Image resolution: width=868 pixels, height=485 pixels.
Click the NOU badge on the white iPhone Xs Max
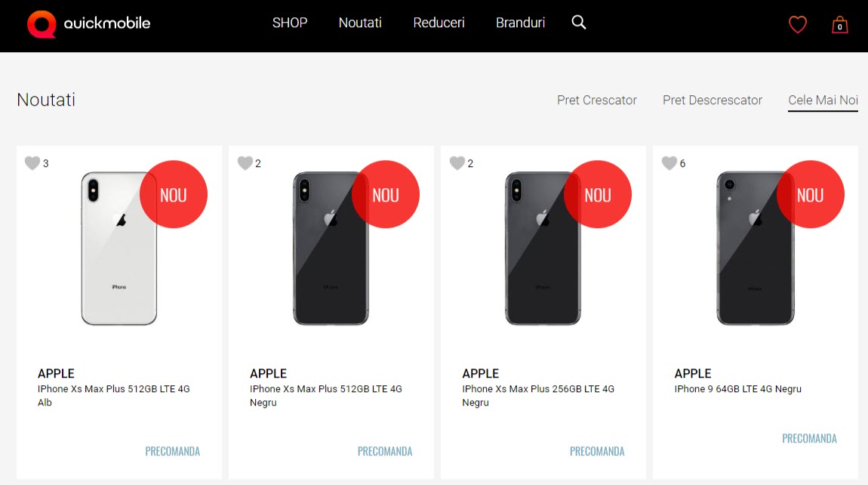pyautogui.click(x=174, y=194)
